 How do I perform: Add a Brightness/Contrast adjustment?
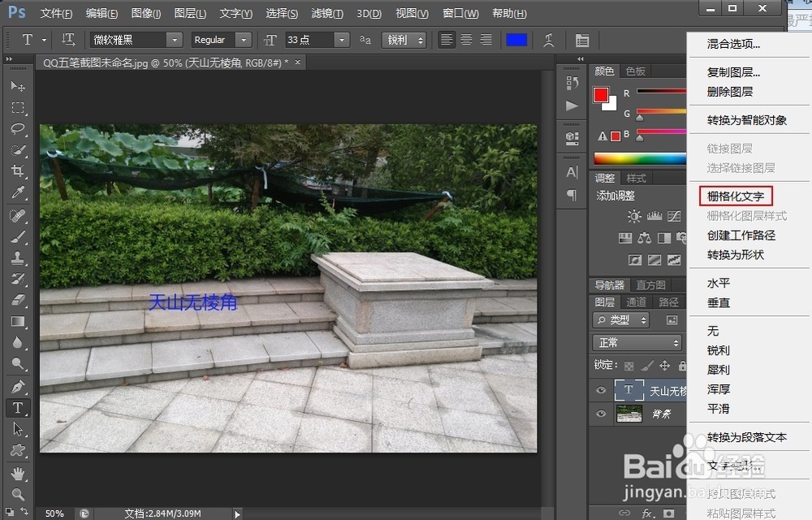tap(634, 216)
